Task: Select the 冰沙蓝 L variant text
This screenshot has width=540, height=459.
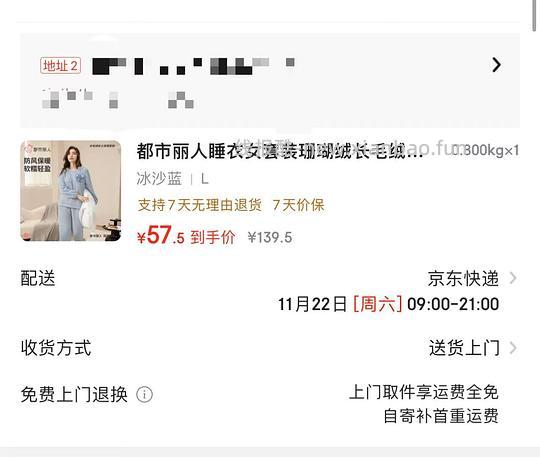Action: pos(173,179)
